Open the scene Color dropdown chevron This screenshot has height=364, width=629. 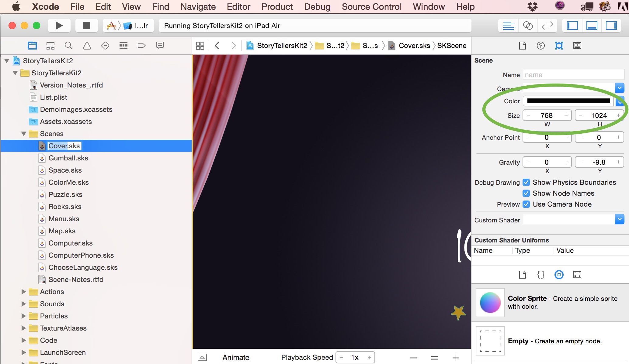(x=620, y=101)
